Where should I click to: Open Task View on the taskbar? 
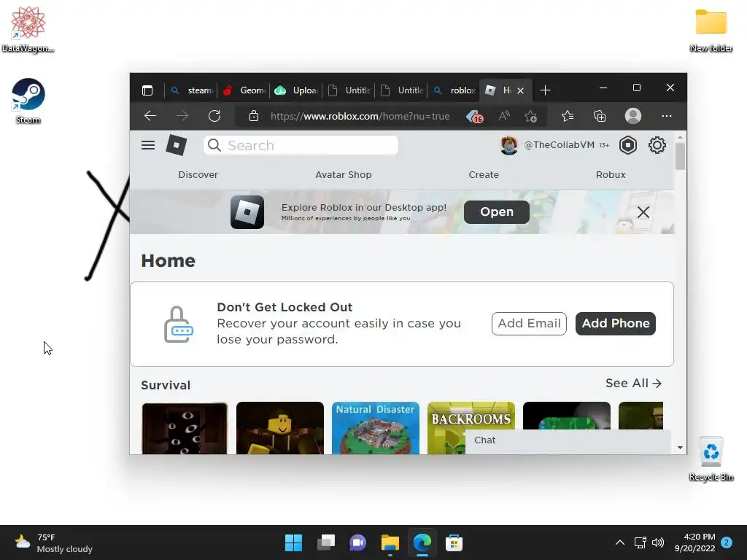(x=326, y=542)
